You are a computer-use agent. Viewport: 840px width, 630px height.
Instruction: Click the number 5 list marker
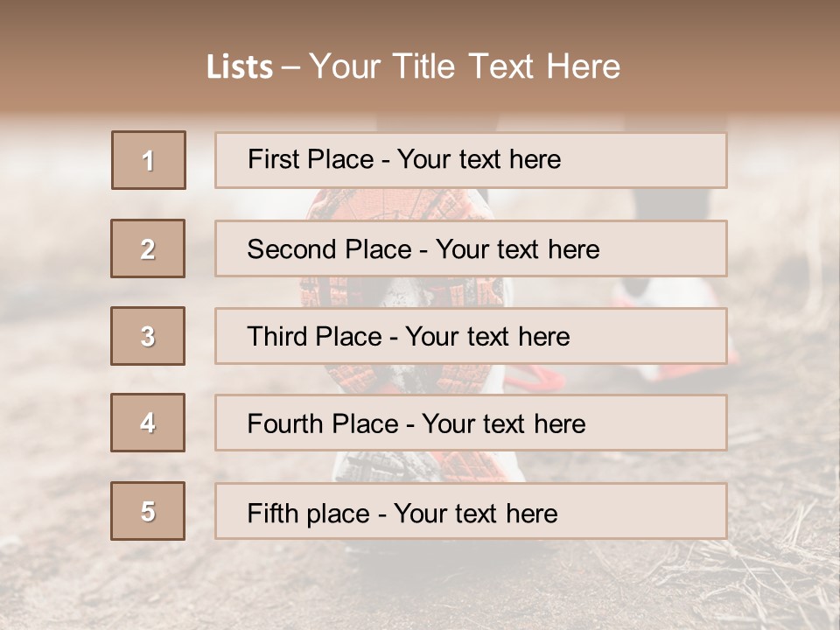[x=148, y=511]
